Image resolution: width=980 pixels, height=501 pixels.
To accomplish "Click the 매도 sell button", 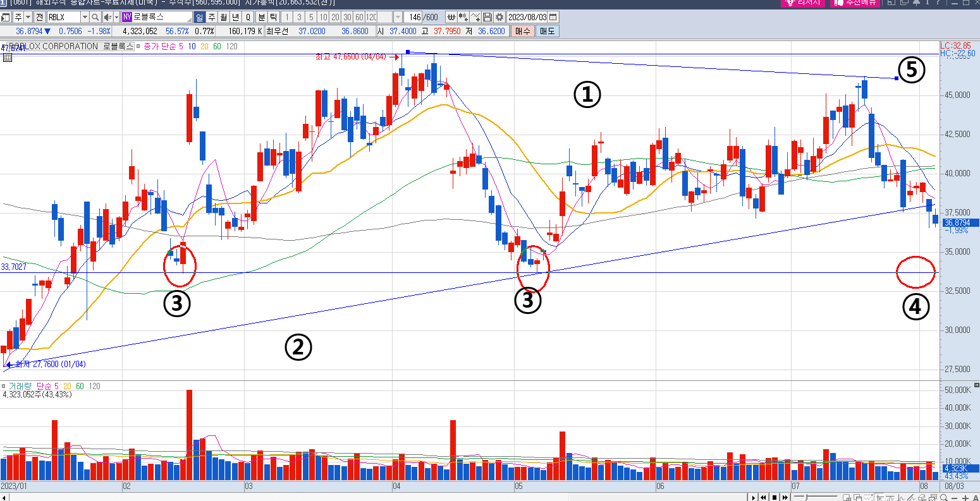I will pyautogui.click(x=547, y=30).
